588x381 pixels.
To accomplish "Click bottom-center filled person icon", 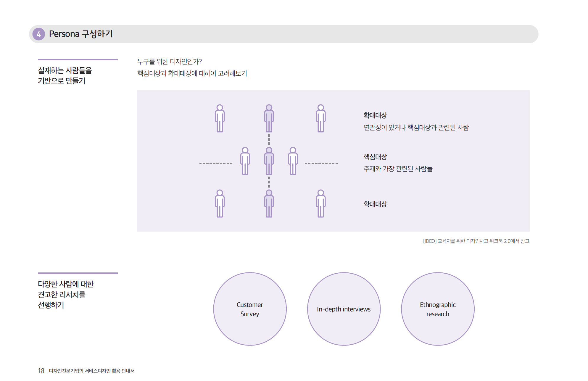I will click(269, 204).
